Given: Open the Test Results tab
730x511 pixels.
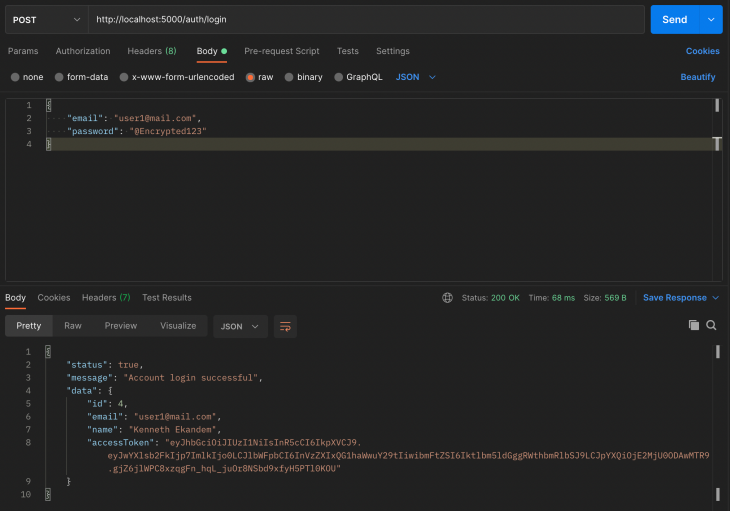Looking at the screenshot, I should coord(167,298).
